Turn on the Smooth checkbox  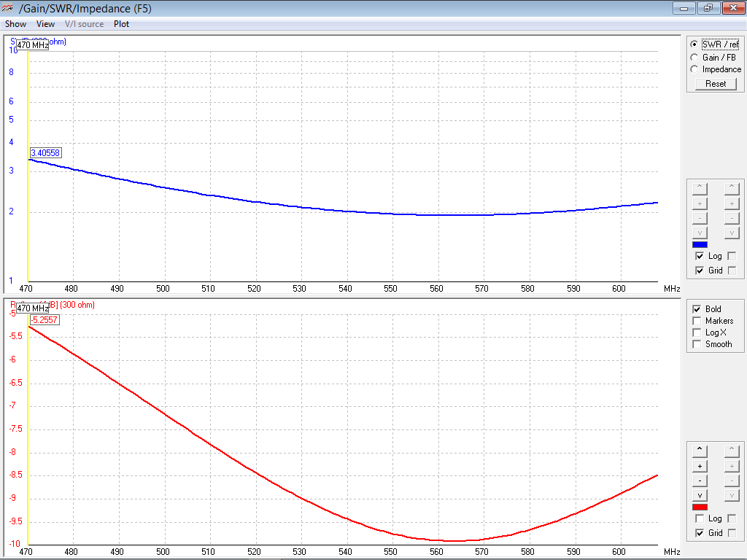[697, 344]
